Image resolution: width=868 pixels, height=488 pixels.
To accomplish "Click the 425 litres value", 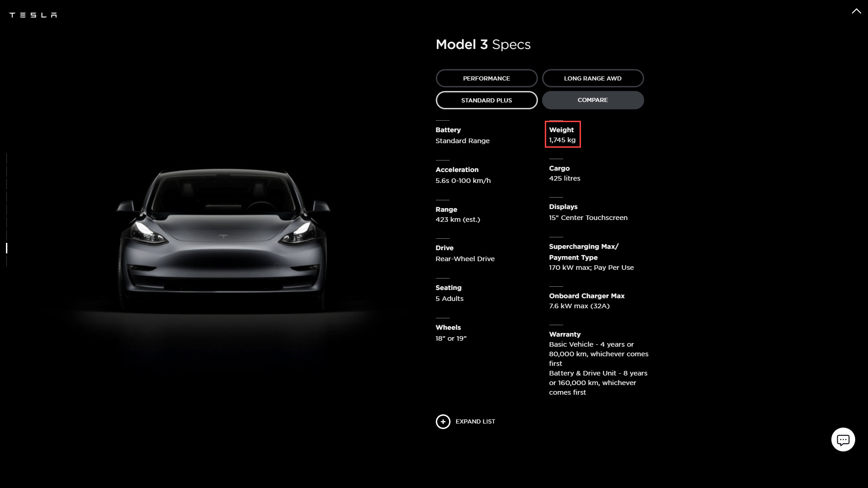I will [x=564, y=178].
